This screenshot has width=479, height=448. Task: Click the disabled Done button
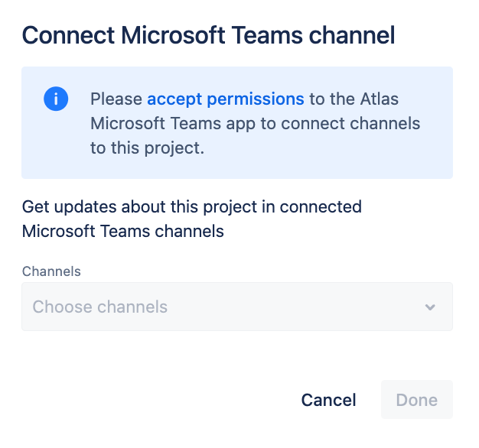417,400
